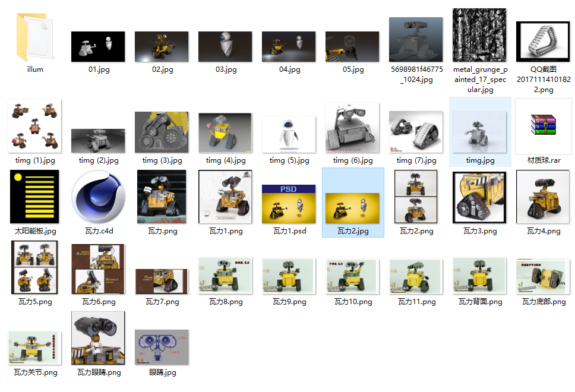
Task: Open the illum folder icon
Action: pyautogui.click(x=35, y=37)
